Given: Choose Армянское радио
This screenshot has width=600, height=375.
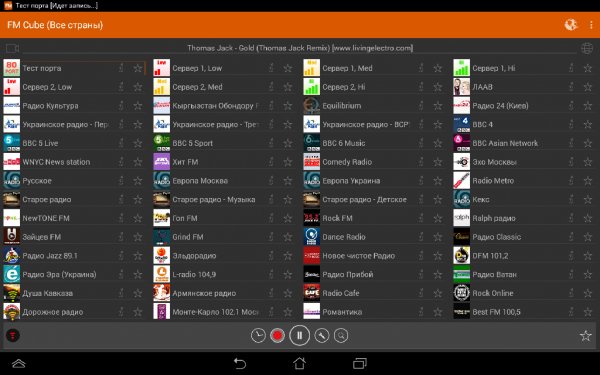Looking at the screenshot, I should 204,293.
